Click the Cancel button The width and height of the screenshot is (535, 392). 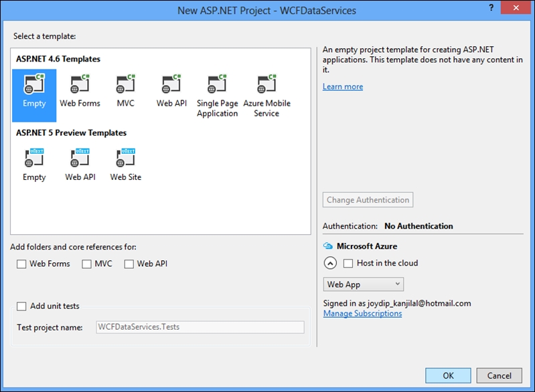499,376
